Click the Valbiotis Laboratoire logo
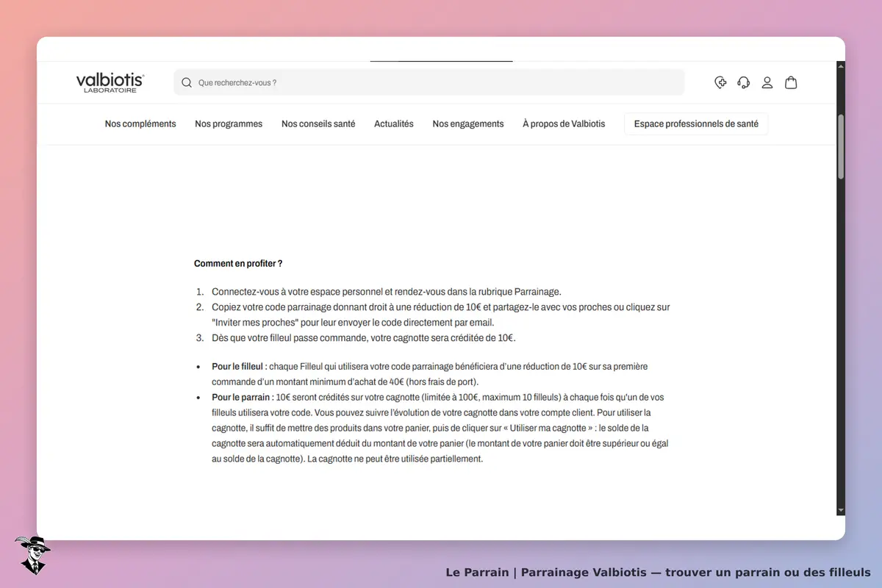The image size is (882, 588). 110,82
